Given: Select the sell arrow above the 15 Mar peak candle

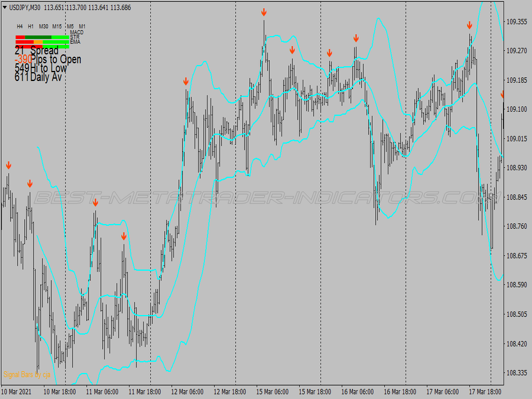Looking at the screenshot, I should tap(264, 12).
